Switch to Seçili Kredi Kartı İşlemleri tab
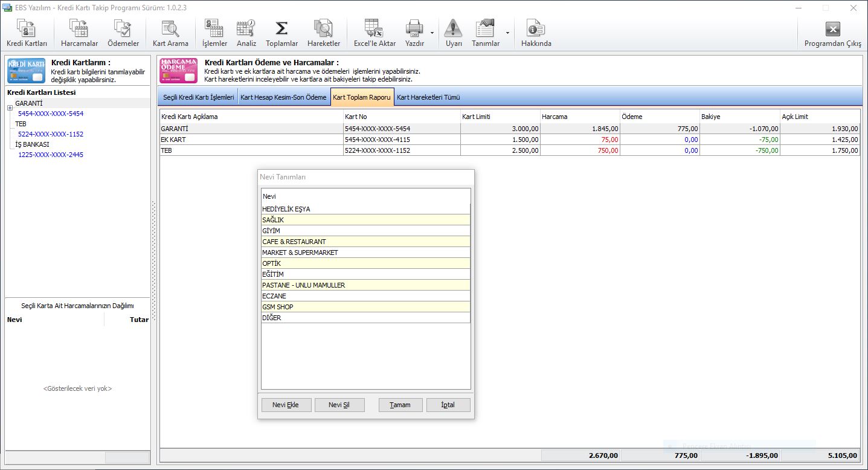This screenshot has height=470, width=868. (198, 97)
